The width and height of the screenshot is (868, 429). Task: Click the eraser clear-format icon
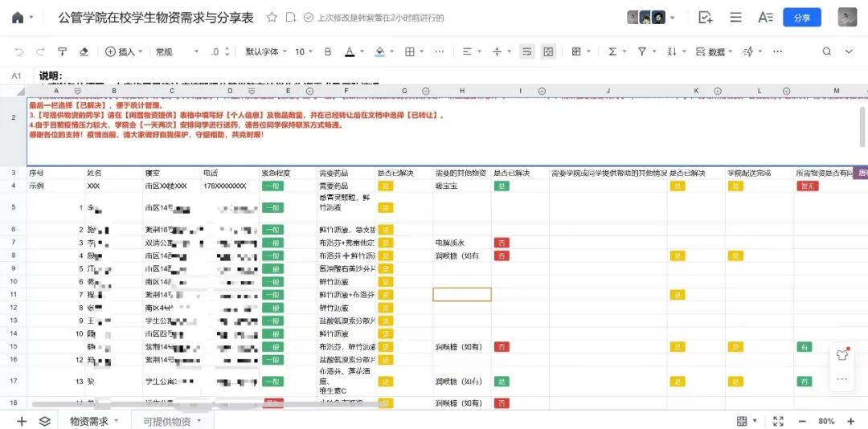coord(84,51)
